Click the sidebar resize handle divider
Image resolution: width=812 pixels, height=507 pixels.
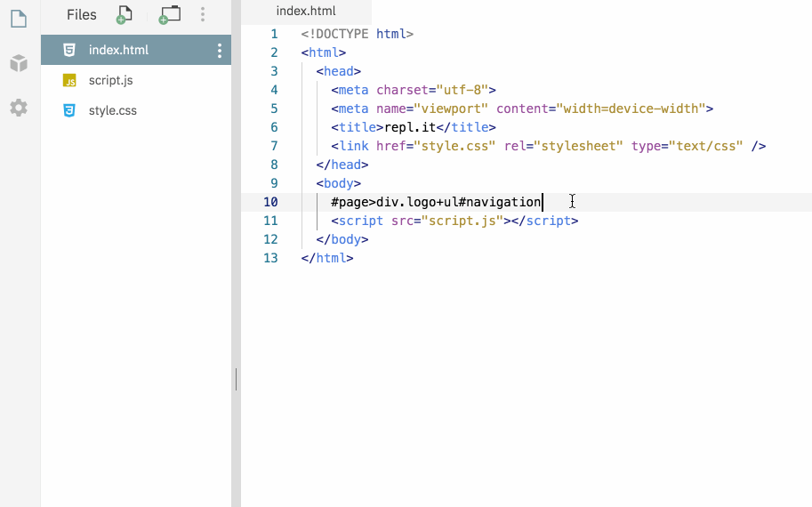236,379
